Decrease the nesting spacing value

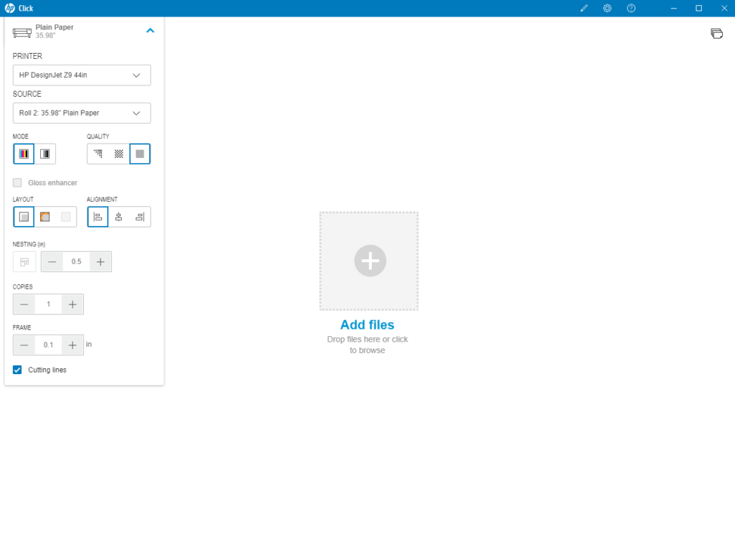coord(52,262)
